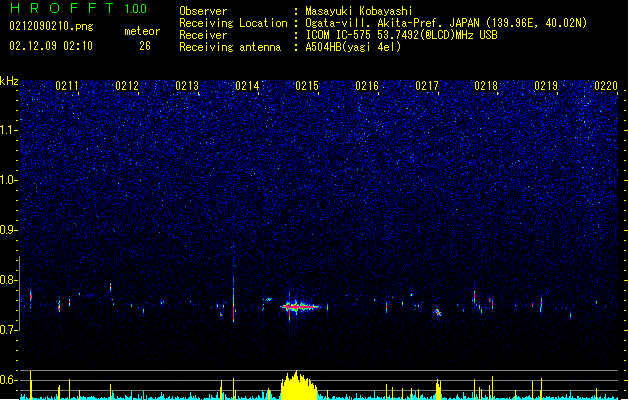Click the 0.9 kHz axis label

pyautogui.click(x=9, y=230)
